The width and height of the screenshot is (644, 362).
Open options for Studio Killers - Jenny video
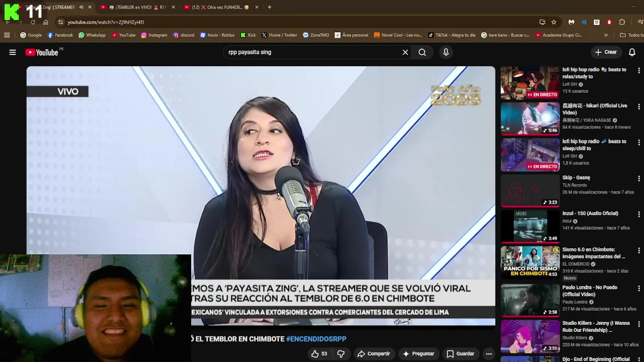click(639, 324)
